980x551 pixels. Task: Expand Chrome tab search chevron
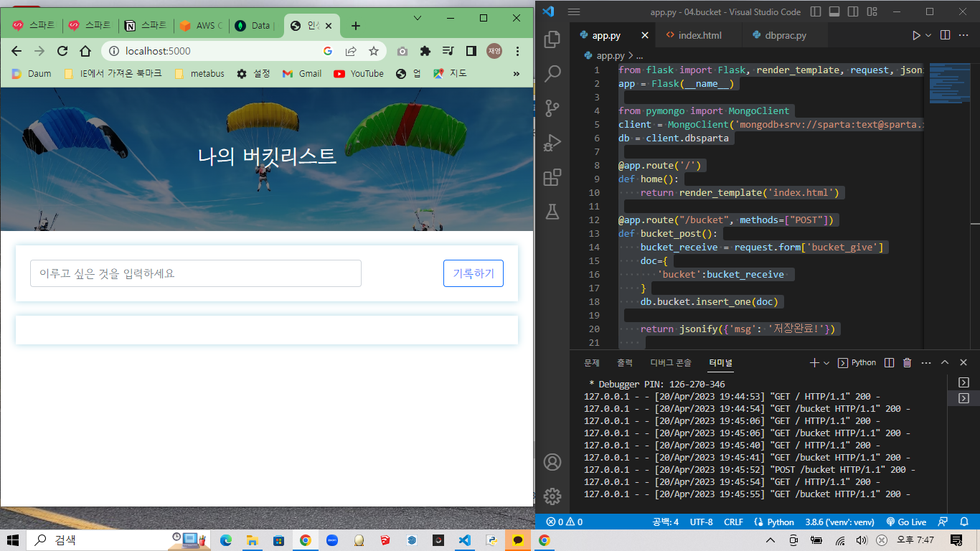[418, 18]
